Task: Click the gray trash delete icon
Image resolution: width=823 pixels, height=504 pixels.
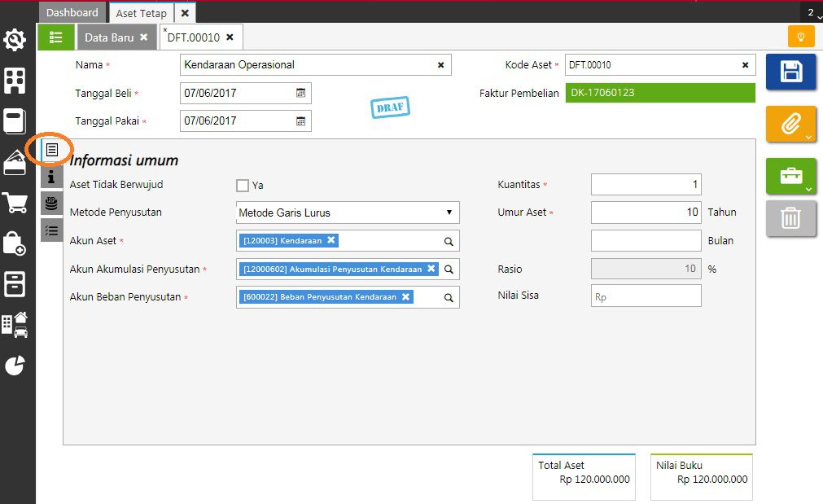Action: coord(790,218)
